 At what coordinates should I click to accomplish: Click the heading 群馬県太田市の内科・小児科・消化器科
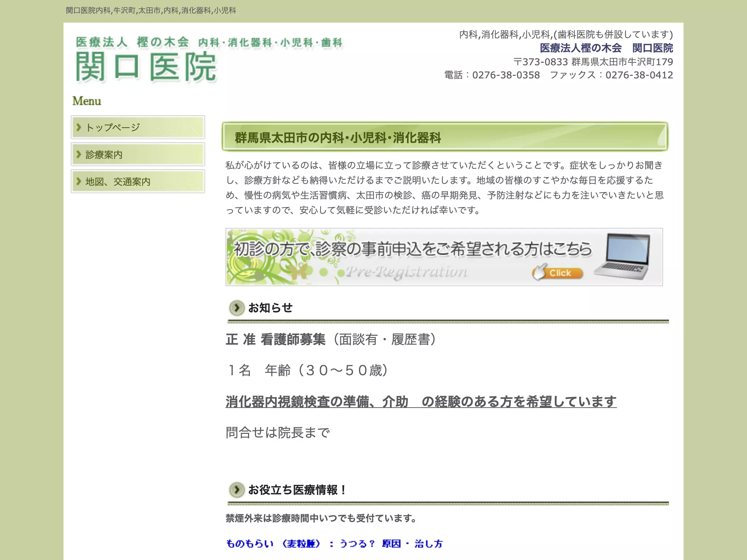(338, 137)
